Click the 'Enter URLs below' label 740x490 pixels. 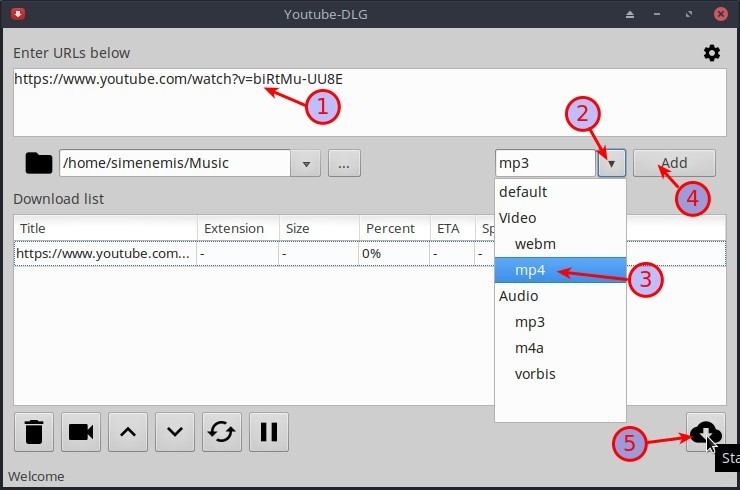point(72,53)
